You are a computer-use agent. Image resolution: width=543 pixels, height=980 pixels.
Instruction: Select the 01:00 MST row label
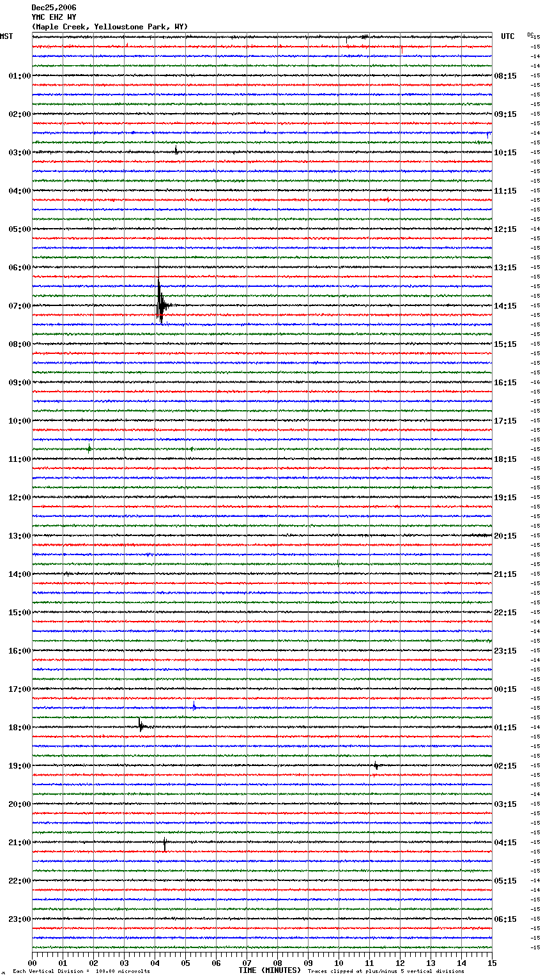(20, 76)
